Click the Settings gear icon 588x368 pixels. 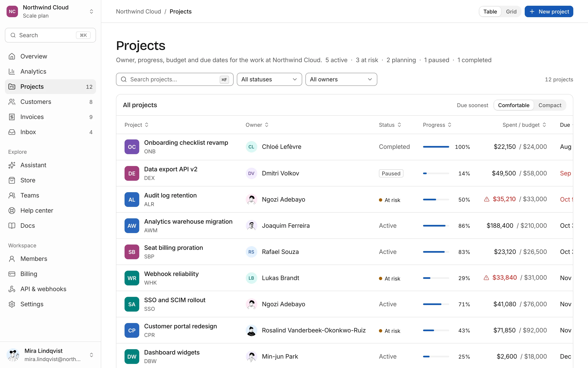pyautogui.click(x=12, y=304)
